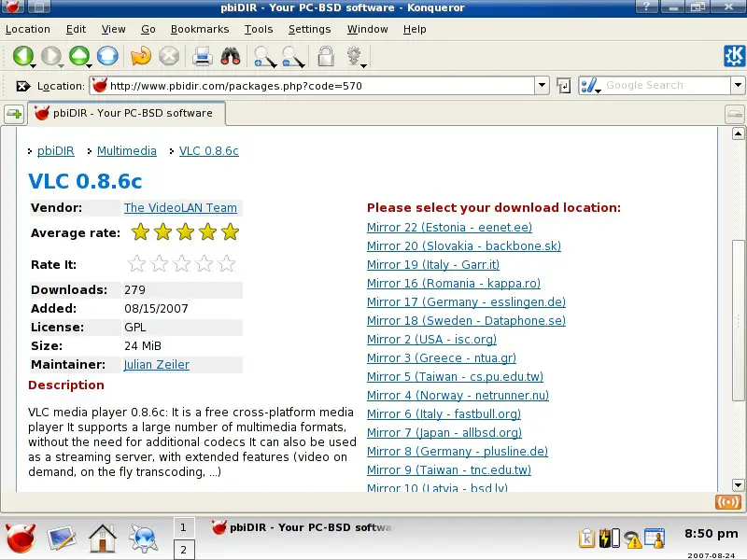This screenshot has height=560, width=747.
Task: Click the KDE logo animation icon
Action: coord(734,56)
